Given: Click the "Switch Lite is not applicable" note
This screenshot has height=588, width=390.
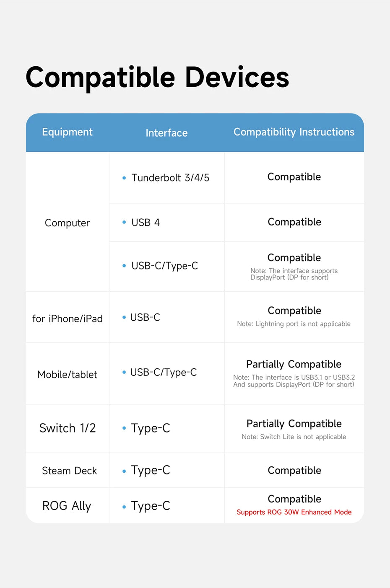Looking at the screenshot, I should tap(294, 437).
